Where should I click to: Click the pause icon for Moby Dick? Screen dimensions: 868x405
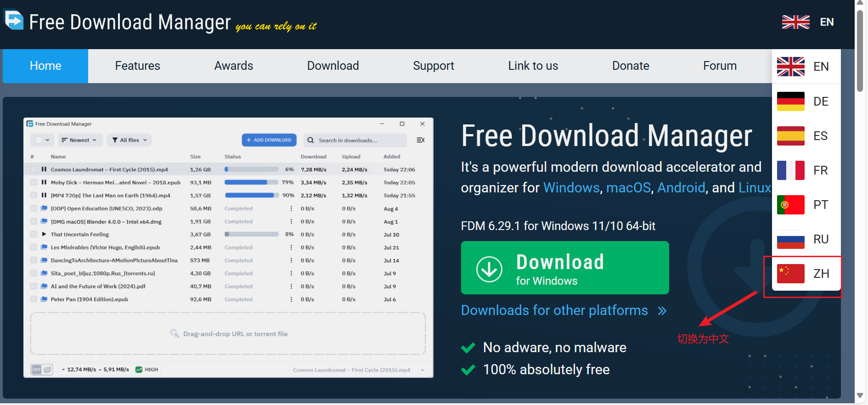(x=44, y=182)
